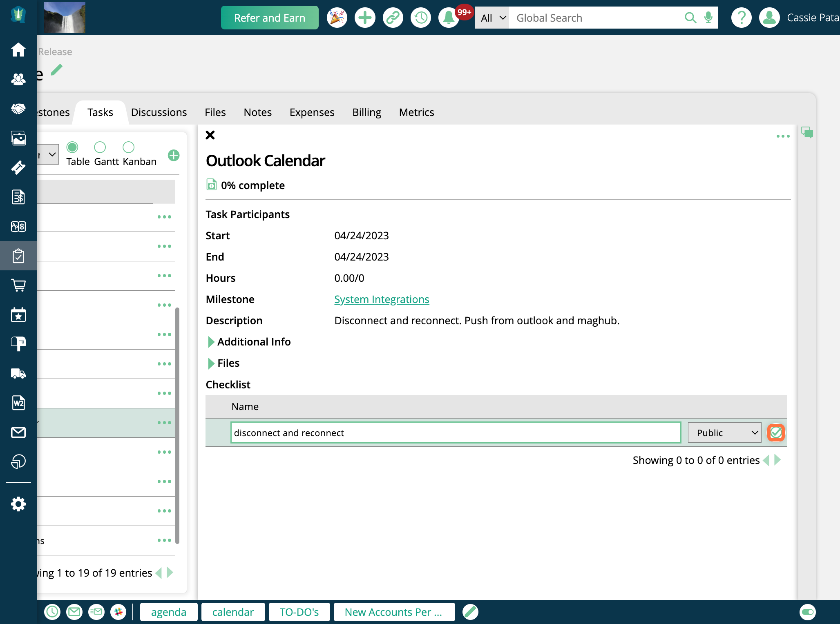Click the System Integrations milestone link
Screen dimensions: 840x624
(382, 300)
